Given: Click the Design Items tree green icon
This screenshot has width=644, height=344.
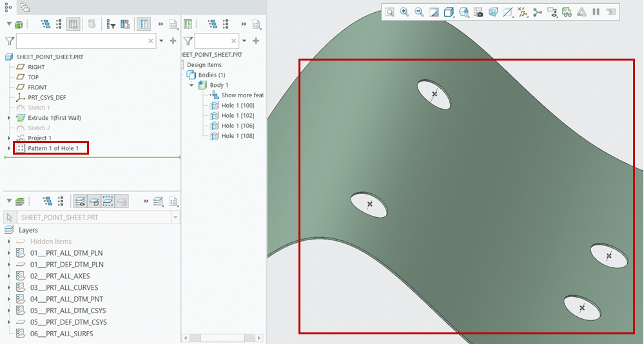Looking at the screenshot, I should pyautogui.click(x=188, y=24).
